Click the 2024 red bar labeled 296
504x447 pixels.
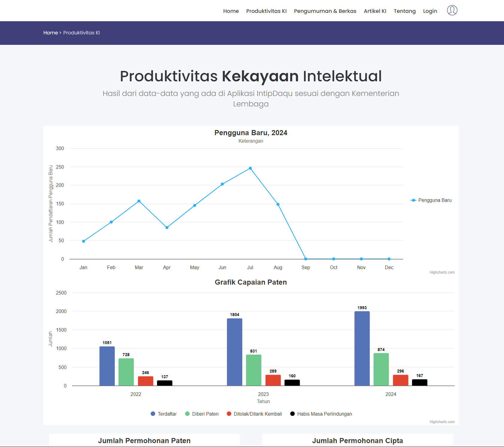tap(401, 380)
